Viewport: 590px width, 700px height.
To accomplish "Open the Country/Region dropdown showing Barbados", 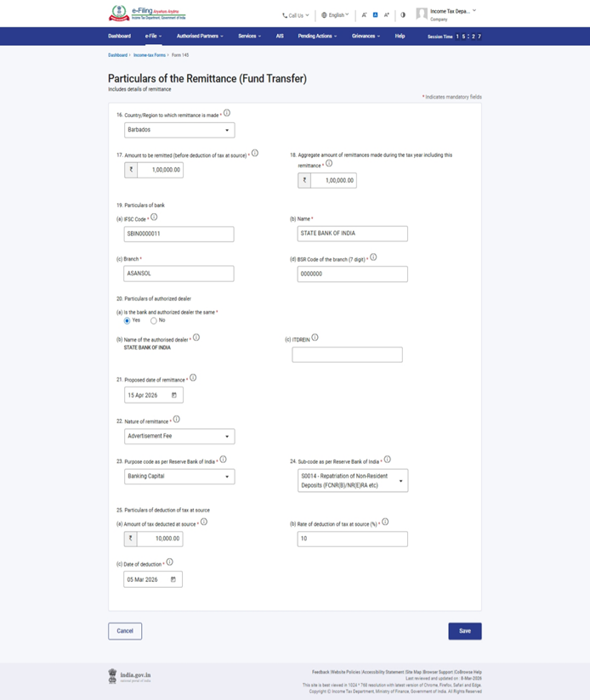I will [x=179, y=129].
